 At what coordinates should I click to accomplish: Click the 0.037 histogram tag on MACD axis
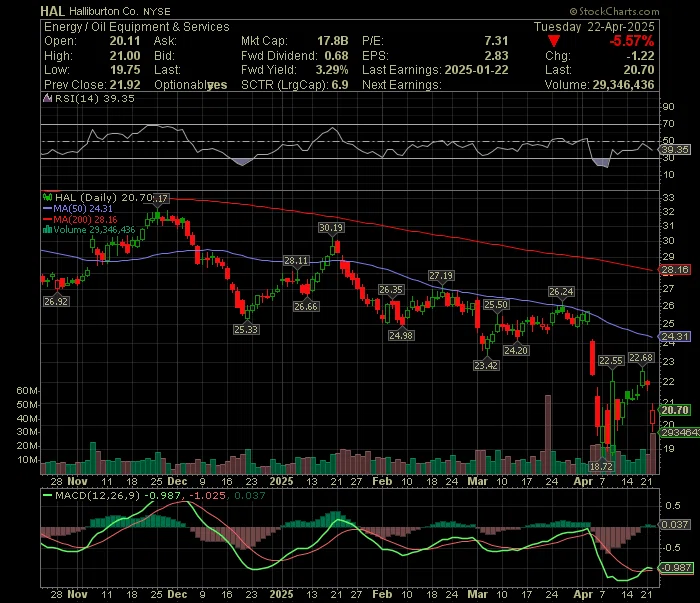click(x=674, y=525)
